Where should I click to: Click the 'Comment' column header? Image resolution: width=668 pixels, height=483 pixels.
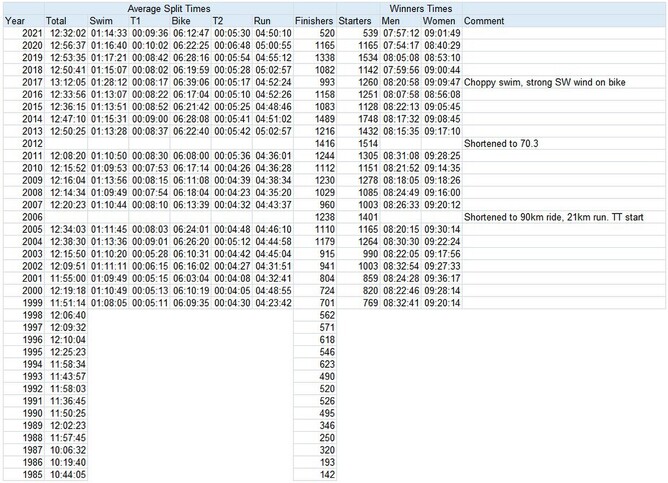[485, 20]
